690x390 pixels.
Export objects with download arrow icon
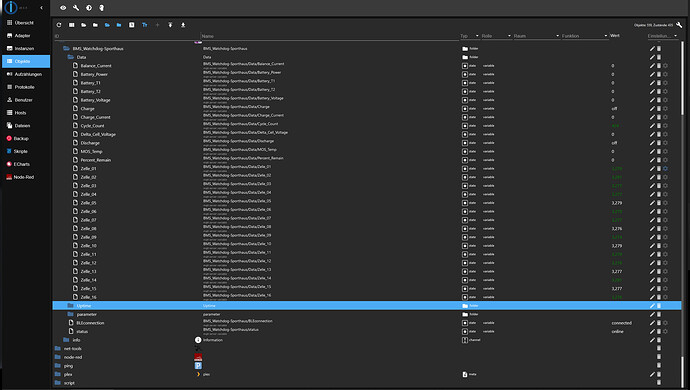click(183, 25)
